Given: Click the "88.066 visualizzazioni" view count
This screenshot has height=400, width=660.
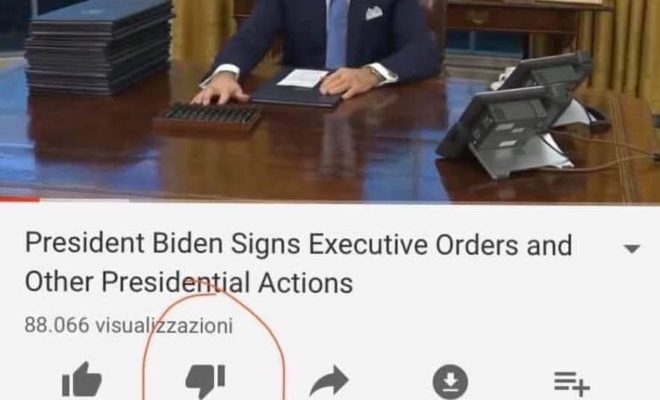Looking at the screenshot, I should pyautogui.click(x=128, y=325).
